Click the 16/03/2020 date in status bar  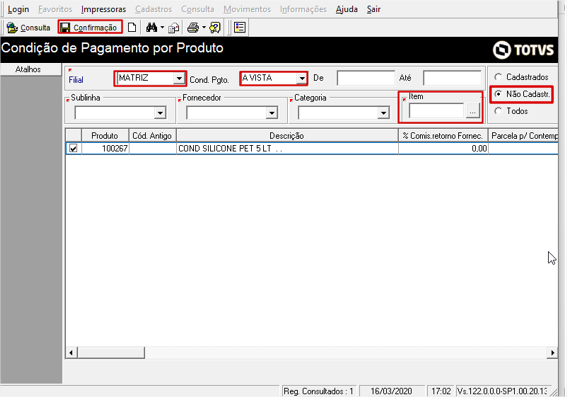pos(391,391)
